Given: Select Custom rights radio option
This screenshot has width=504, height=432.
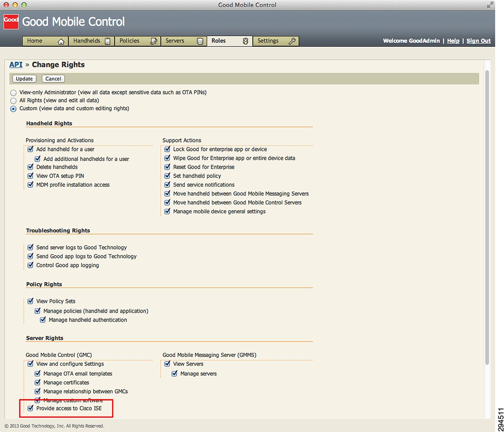Looking at the screenshot, I should (x=13, y=109).
